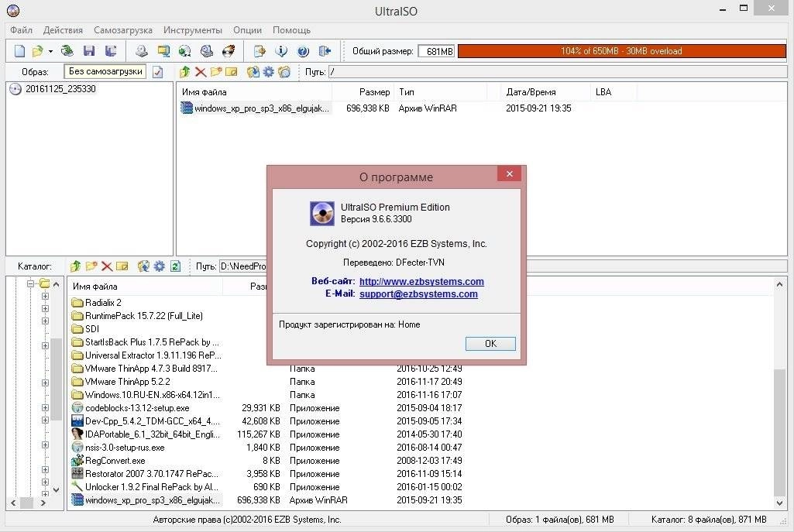Click the page-with-gear icon left of the info icon

pyautogui.click(x=260, y=51)
